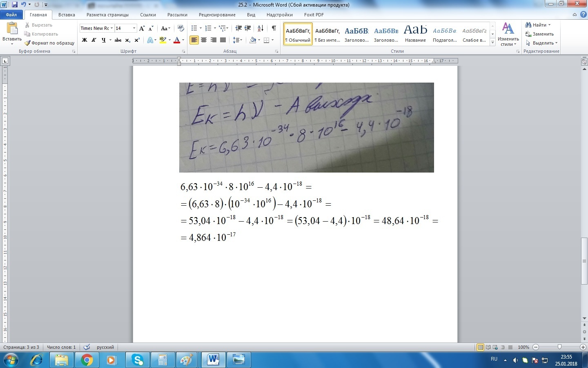Click the vertical scrollbar thumb

(x=584, y=261)
